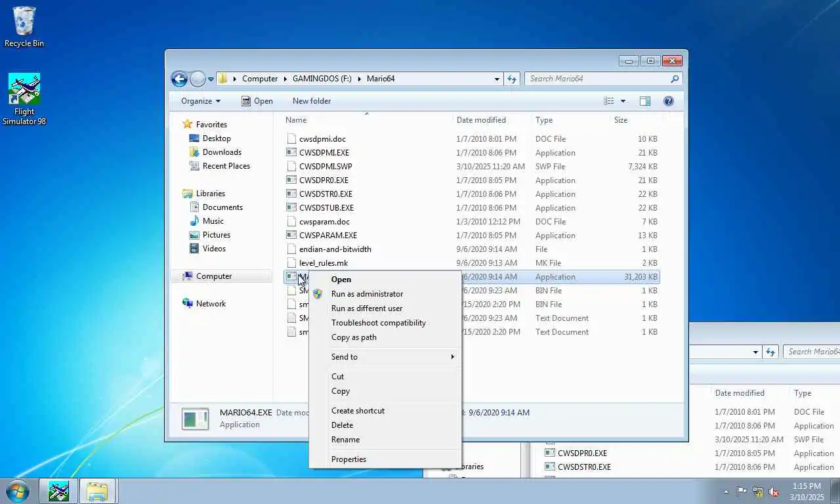Image resolution: width=840 pixels, height=504 pixels.
Task: Open the Organize menu
Action: point(201,101)
